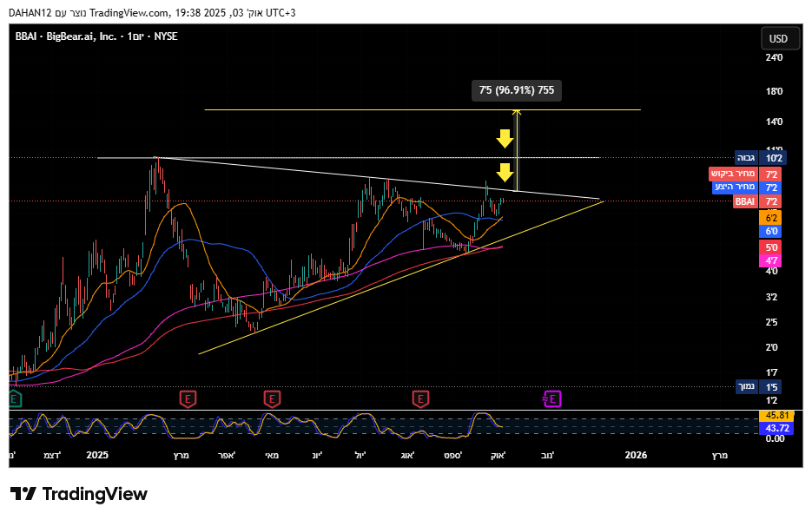Click the אפר' month label
This screenshot has height=520, width=812.
pos(227,455)
